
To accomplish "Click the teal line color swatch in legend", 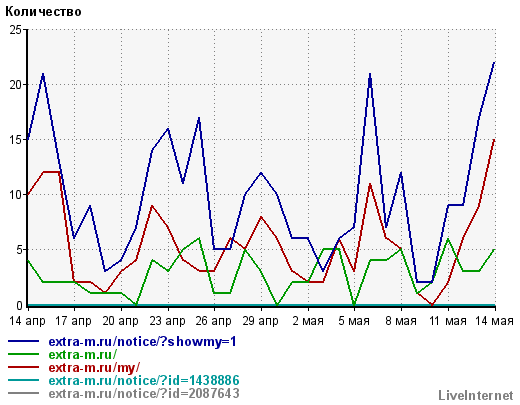I will point(23,380).
